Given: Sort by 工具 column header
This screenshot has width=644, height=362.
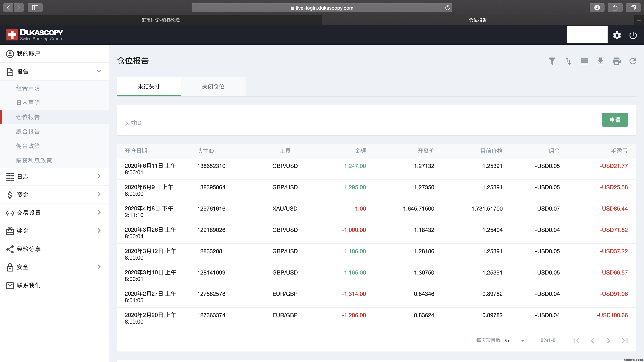Looking at the screenshot, I should [285, 151].
